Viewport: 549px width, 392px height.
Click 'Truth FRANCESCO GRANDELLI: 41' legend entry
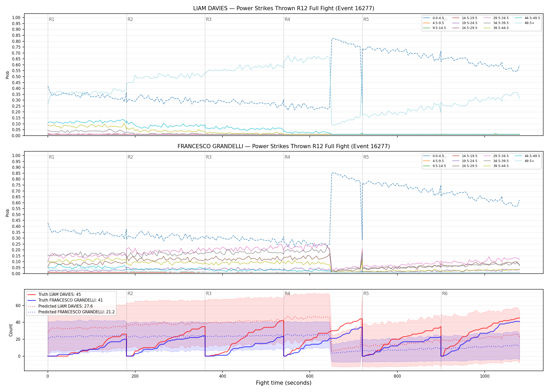(x=65, y=300)
